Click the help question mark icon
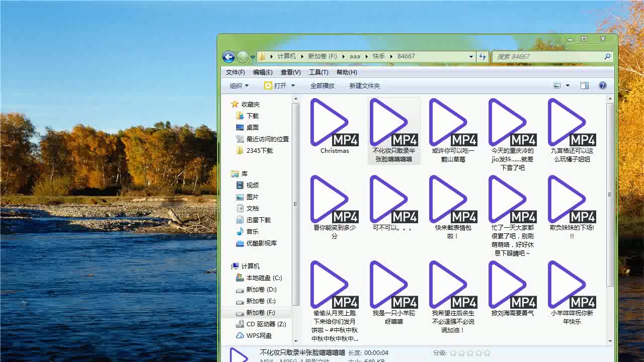The height and width of the screenshot is (362, 644). [x=603, y=85]
